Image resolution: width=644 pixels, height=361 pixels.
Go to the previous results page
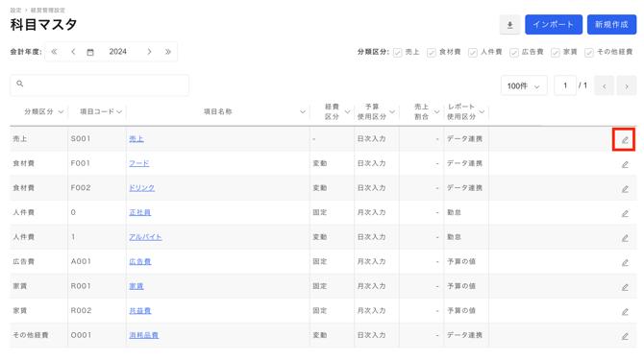pos(605,85)
